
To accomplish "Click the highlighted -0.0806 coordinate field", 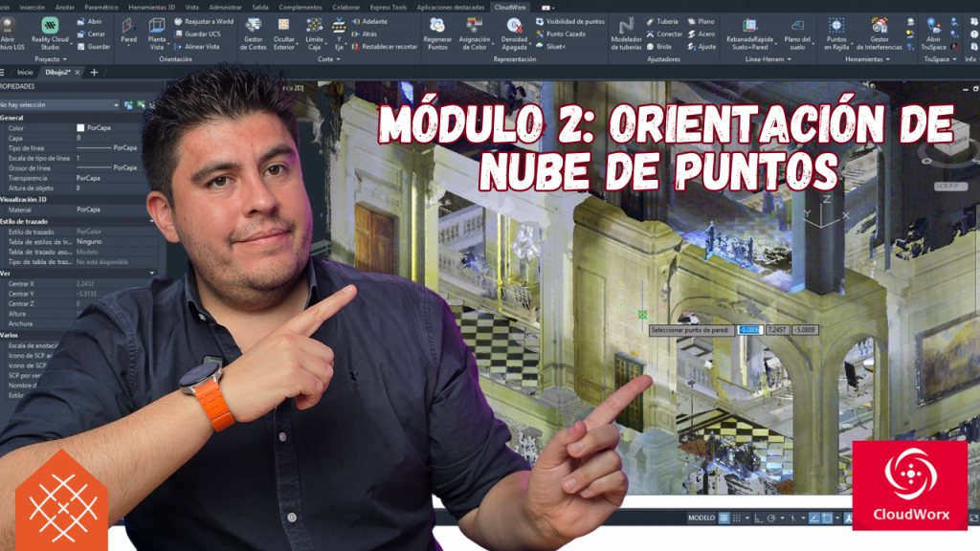I will 749,330.
